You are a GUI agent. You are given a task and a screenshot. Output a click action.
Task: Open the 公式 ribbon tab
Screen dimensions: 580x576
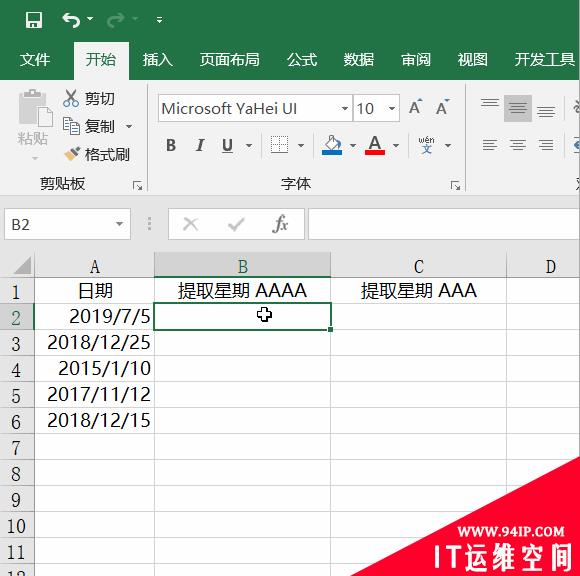click(x=302, y=60)
